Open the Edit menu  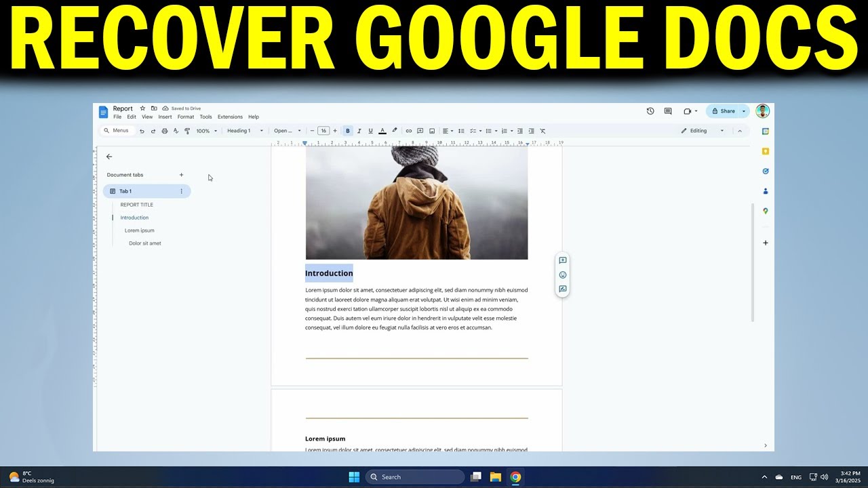[x=132, y=117]
